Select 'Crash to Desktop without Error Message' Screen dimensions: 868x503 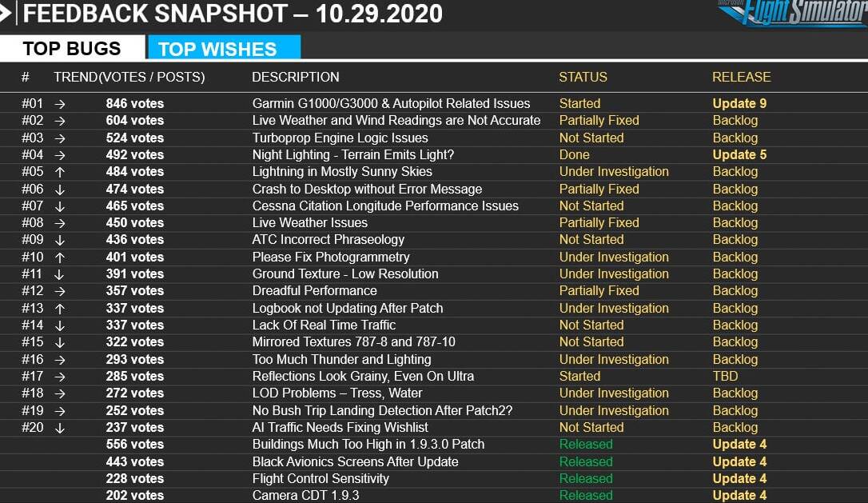click(367, 189)
